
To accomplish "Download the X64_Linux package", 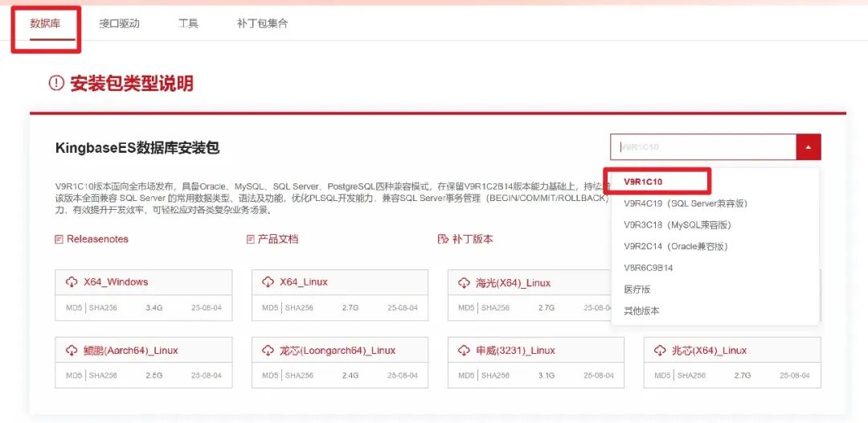I will tap(303, 281).
